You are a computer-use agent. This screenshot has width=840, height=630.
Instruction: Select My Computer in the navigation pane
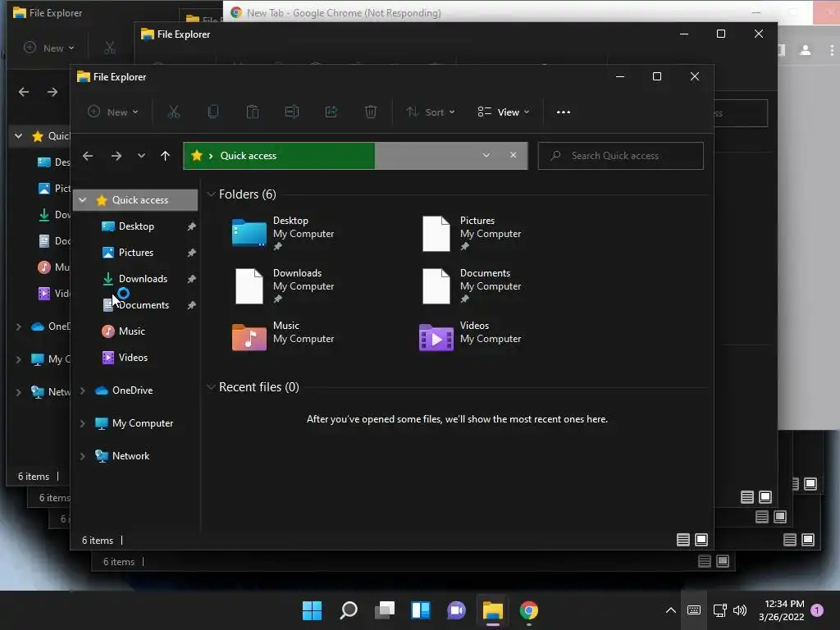tap(143, 423)
